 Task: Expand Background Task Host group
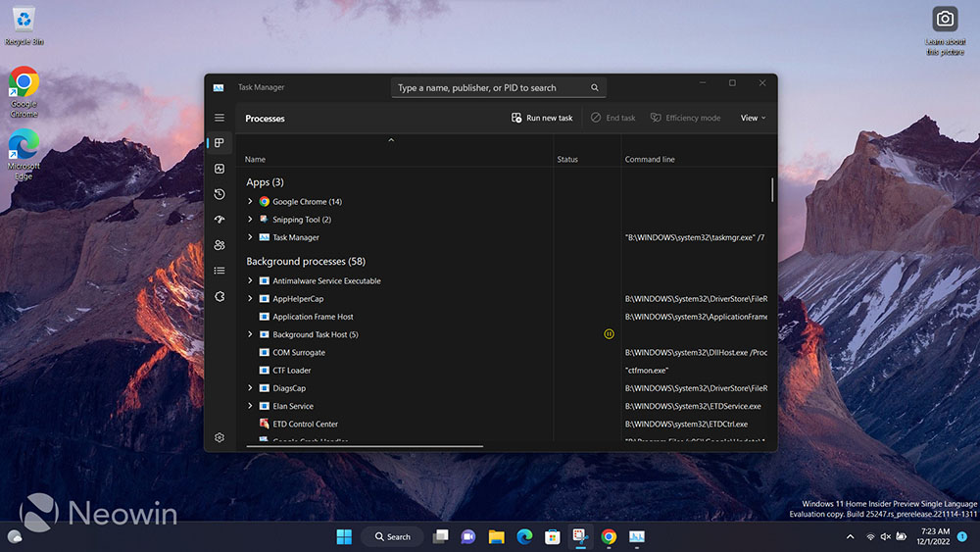250,334
